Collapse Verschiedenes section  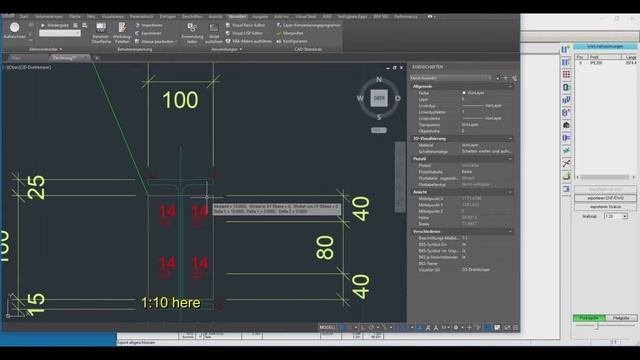click(510, 231)
